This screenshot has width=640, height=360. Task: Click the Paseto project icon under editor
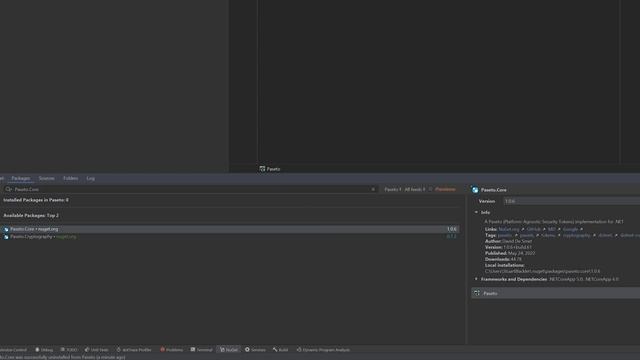coord(262,169)
